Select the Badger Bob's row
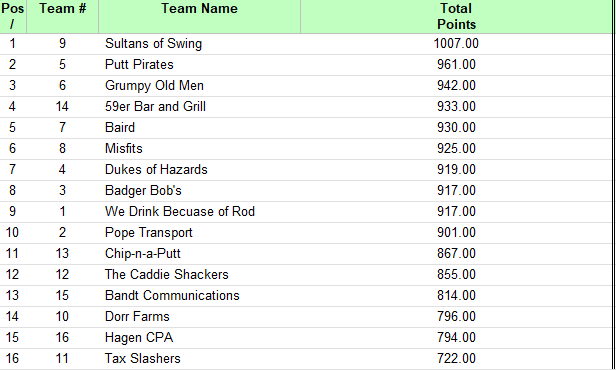The image size is (616, 370). tap(306, 191)
